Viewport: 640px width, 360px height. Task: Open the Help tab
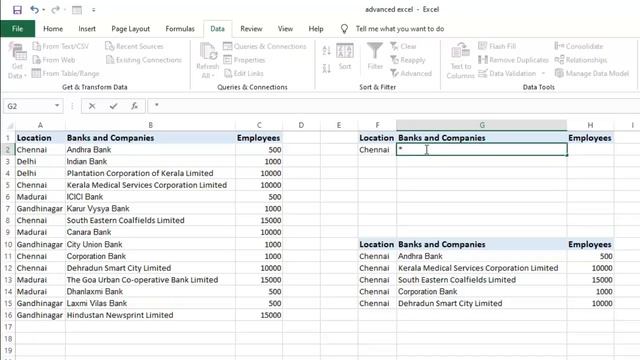pyautogui.click(x=316, y=29)
